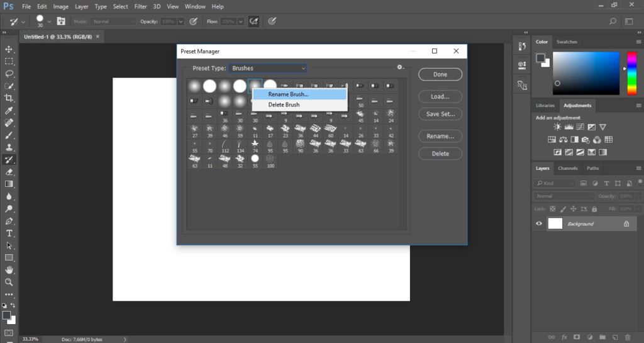The height and width of the screenshot is (343, 644).
Task: Click the Preset Manager gear icon
Action: tap(399, 67)
